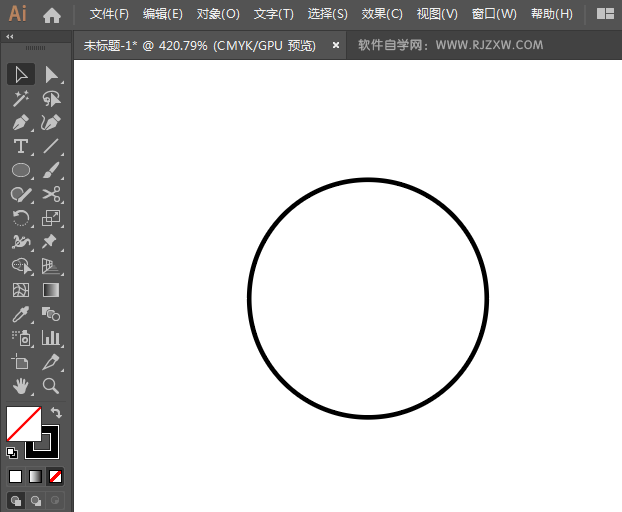Screen dimensions: 622x512
Task: Open the 帮助(H) menu
Action: click(552, 14)
